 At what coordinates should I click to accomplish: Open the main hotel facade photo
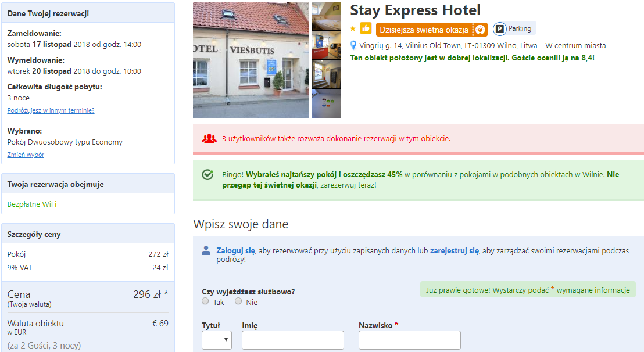(x=251, y=60)
